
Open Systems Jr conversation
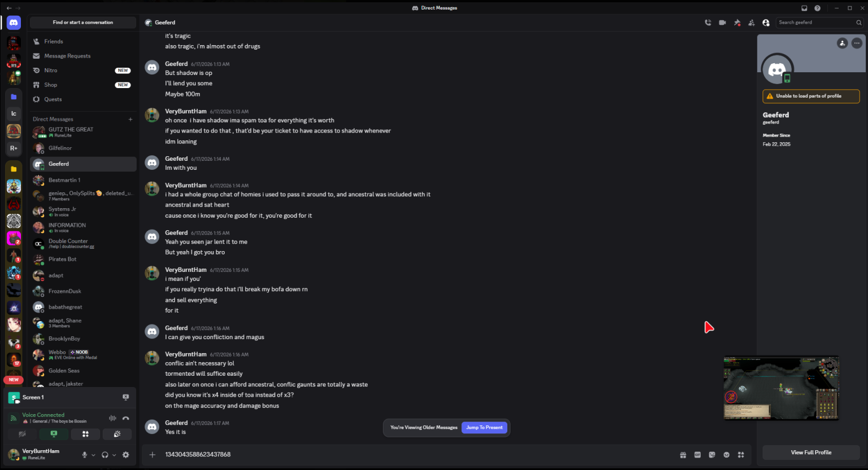click(x=83, y=212)
